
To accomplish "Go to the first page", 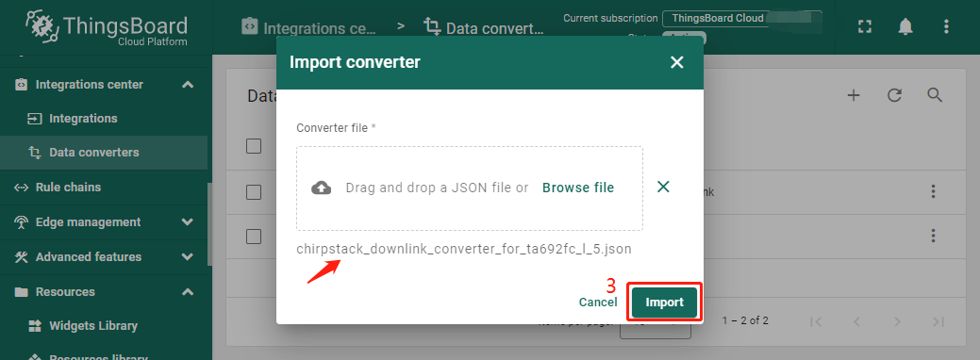I will click(815, 321).
